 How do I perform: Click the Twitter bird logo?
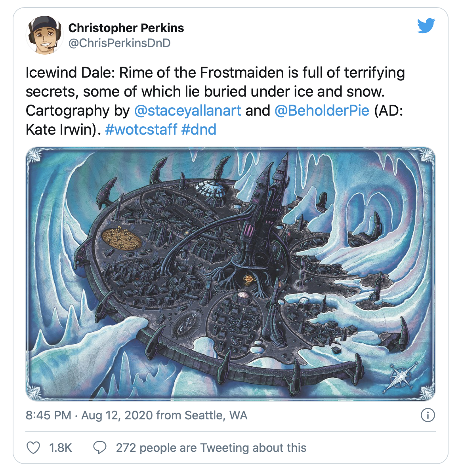tap(426, 26)
